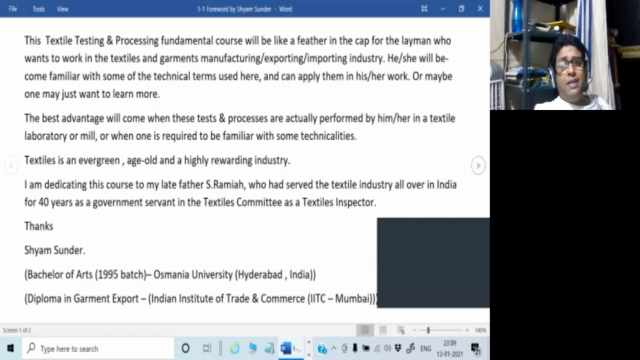Switch to Web Layout view button
640x360 pixels.
tap(401, 330)
